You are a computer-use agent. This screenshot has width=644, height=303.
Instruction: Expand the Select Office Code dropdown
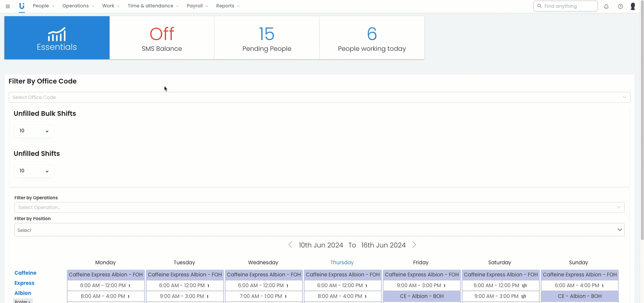point(319,97)
